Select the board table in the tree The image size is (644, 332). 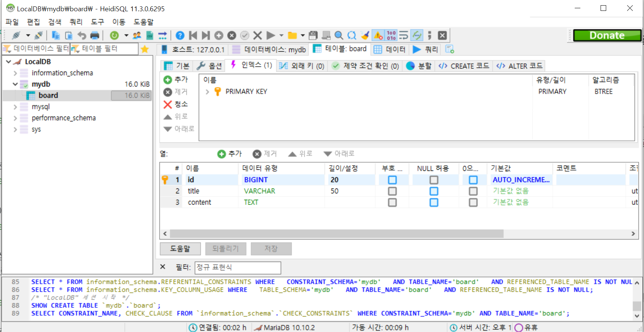pyautogui.click(x=48, y=96)
